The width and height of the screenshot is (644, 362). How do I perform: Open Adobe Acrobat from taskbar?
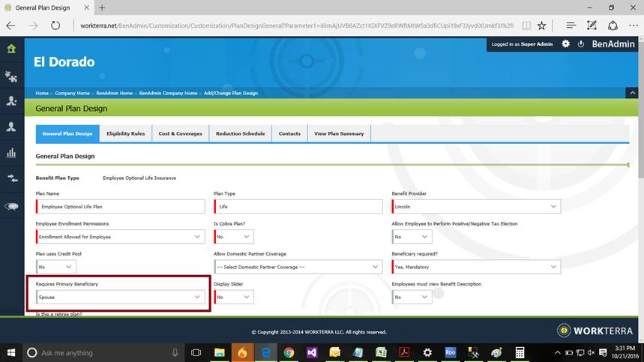[x=404, y=352]
